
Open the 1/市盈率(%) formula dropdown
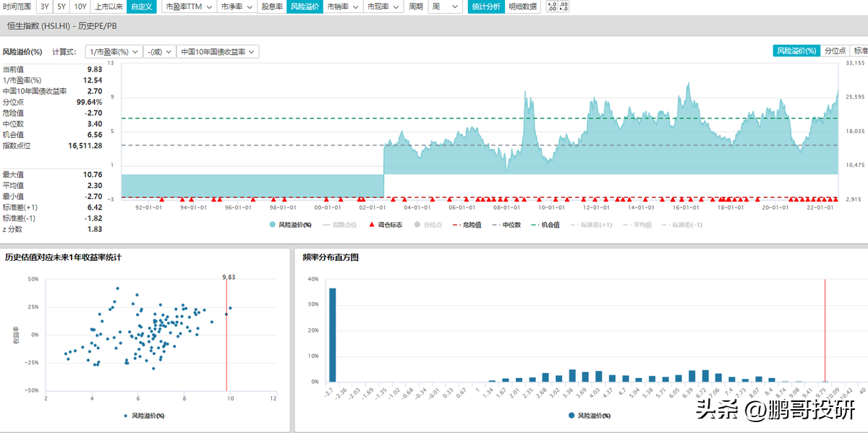113,52
